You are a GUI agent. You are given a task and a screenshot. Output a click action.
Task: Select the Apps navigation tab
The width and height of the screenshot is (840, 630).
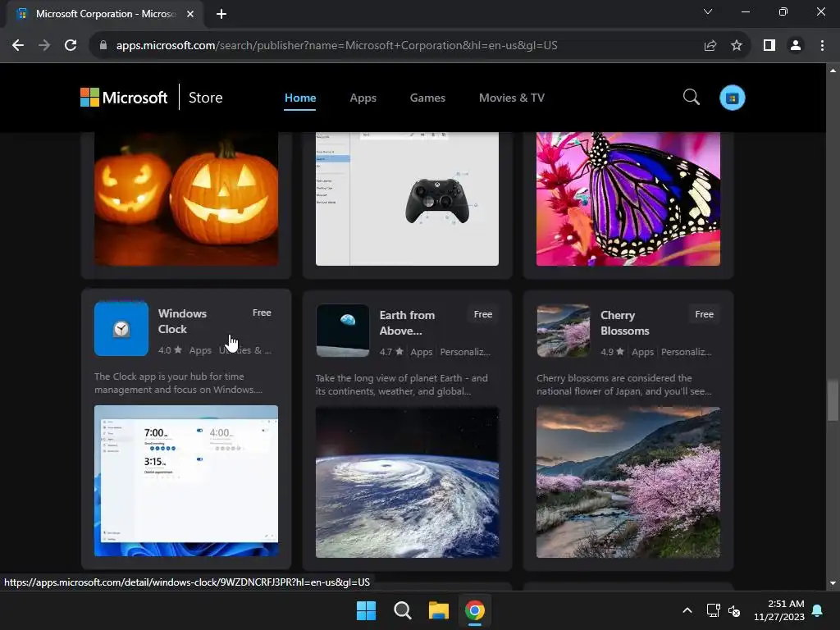pos(363,98)
